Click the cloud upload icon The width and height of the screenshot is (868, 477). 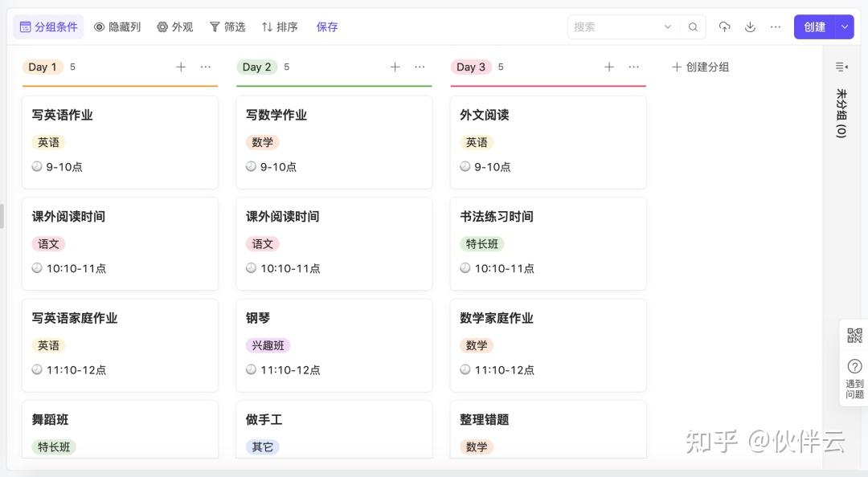click(x=724, y=26)
